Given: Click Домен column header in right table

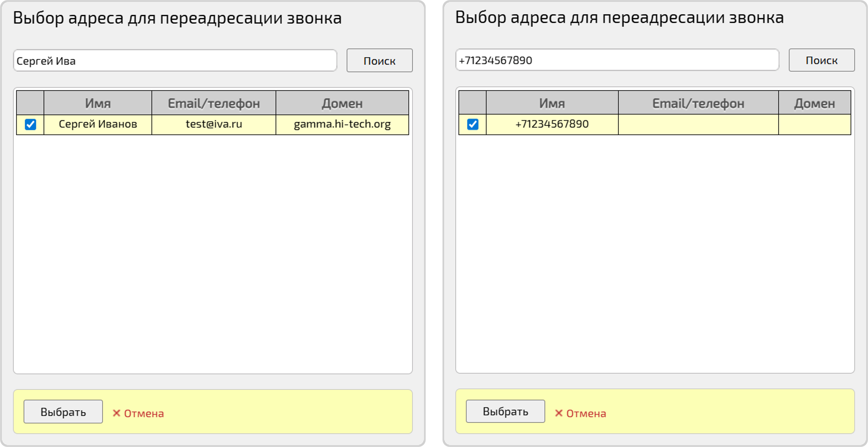Looking at the screenshot, I should (814, 103).
